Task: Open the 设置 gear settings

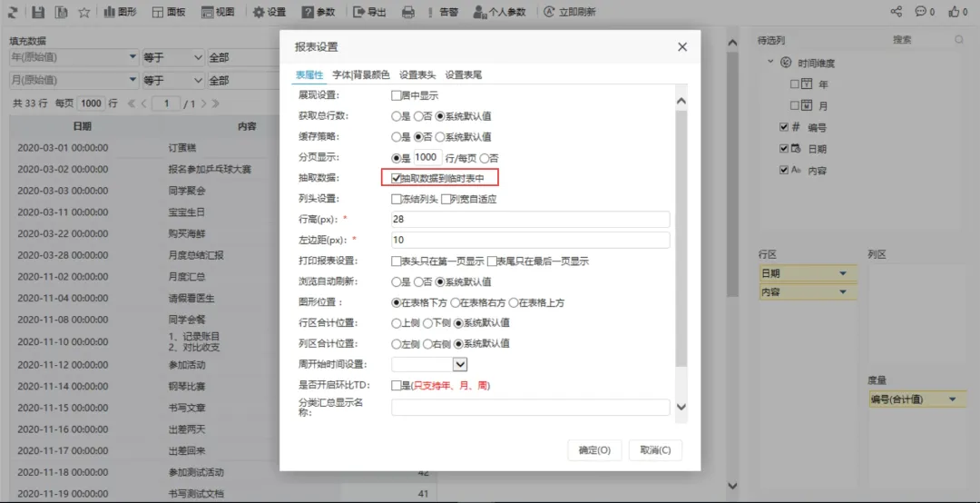Action: pos(269,11)
